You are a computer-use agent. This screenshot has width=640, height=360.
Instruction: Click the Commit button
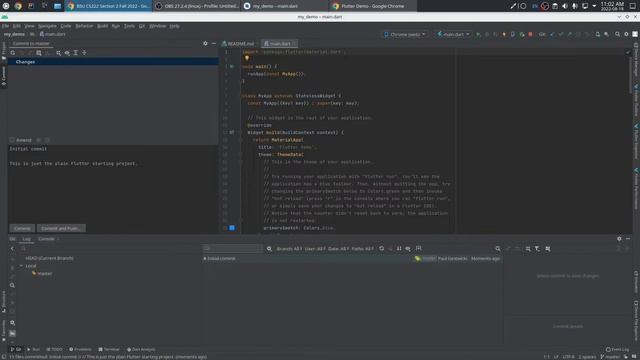coord(22,228)
